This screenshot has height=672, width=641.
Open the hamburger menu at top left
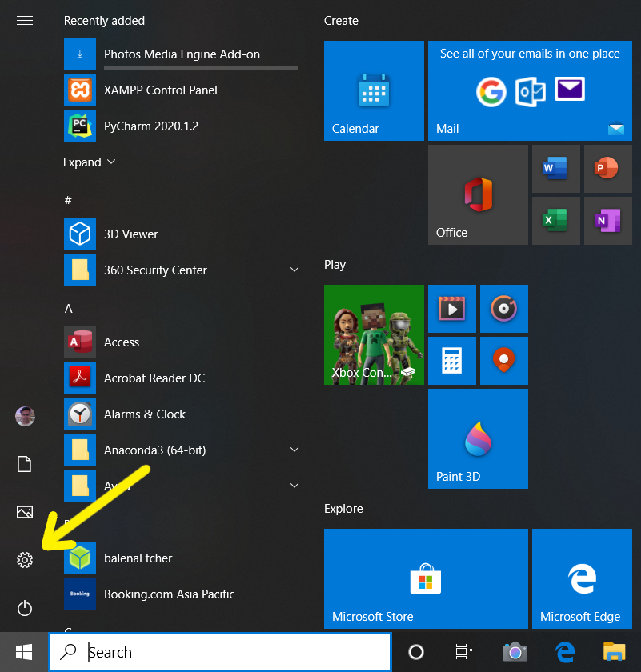click(25, 20)
